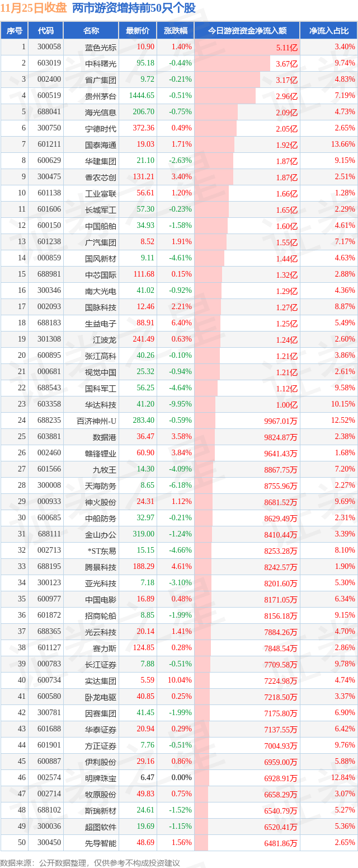
Task: Select stock name 国脉科技
Action: tap(101, 307)
